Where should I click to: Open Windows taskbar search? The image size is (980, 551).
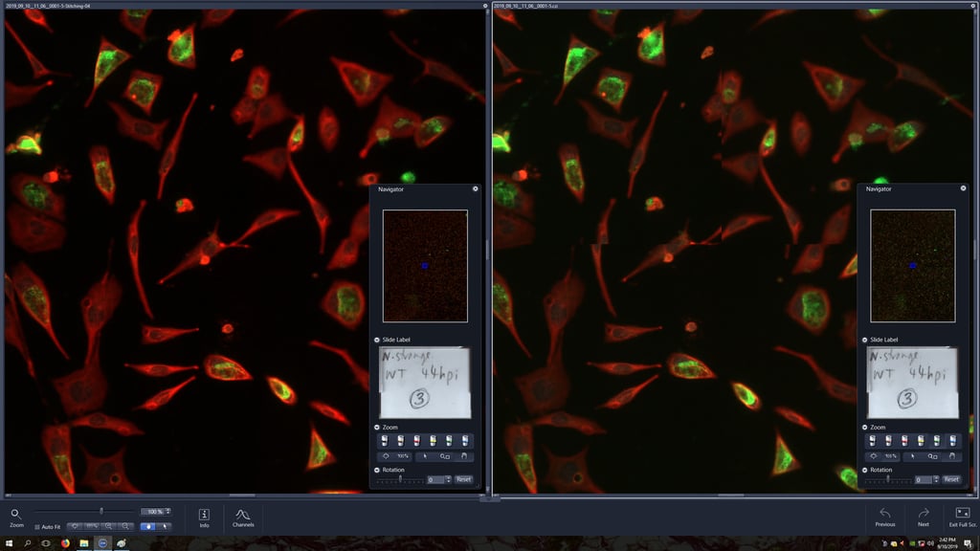(28, 543)
